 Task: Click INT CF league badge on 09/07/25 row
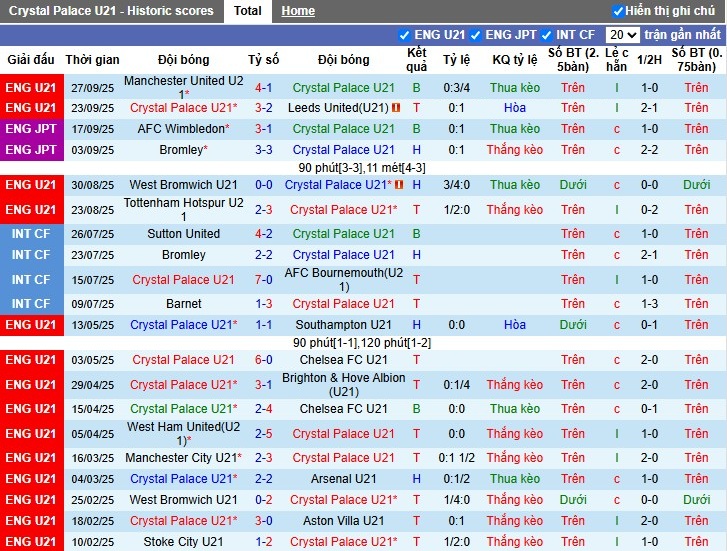30,304
